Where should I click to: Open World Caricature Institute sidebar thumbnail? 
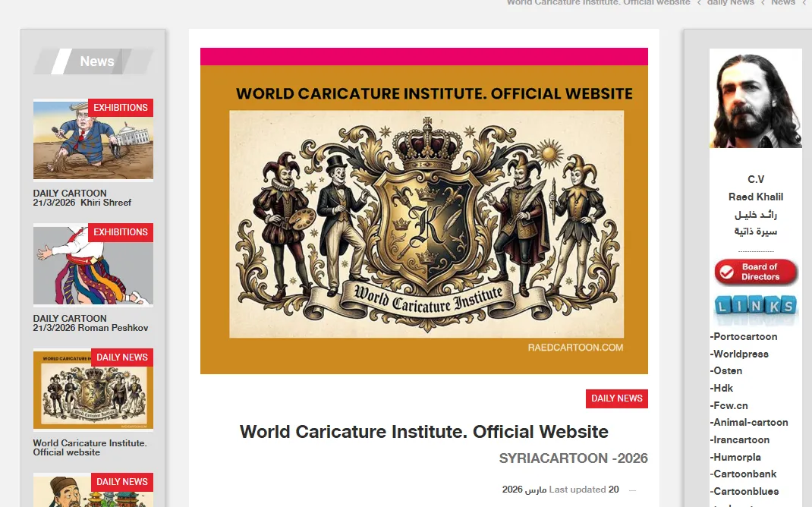(93, 389)
